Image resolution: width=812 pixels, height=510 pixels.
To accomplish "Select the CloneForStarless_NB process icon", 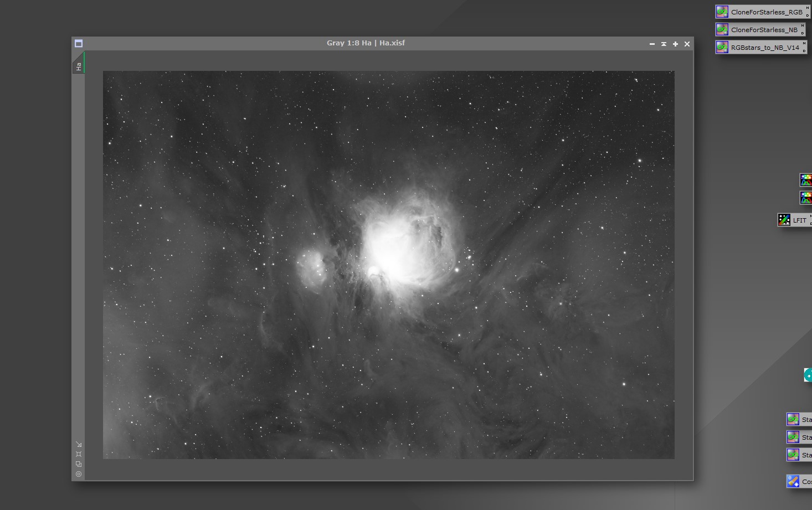I will click(x=760, y=29).
